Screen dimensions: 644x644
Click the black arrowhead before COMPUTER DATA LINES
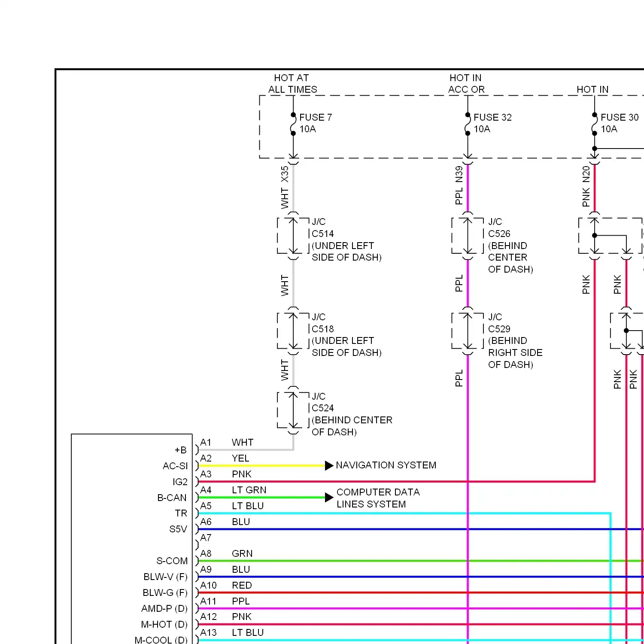(329, 498)
